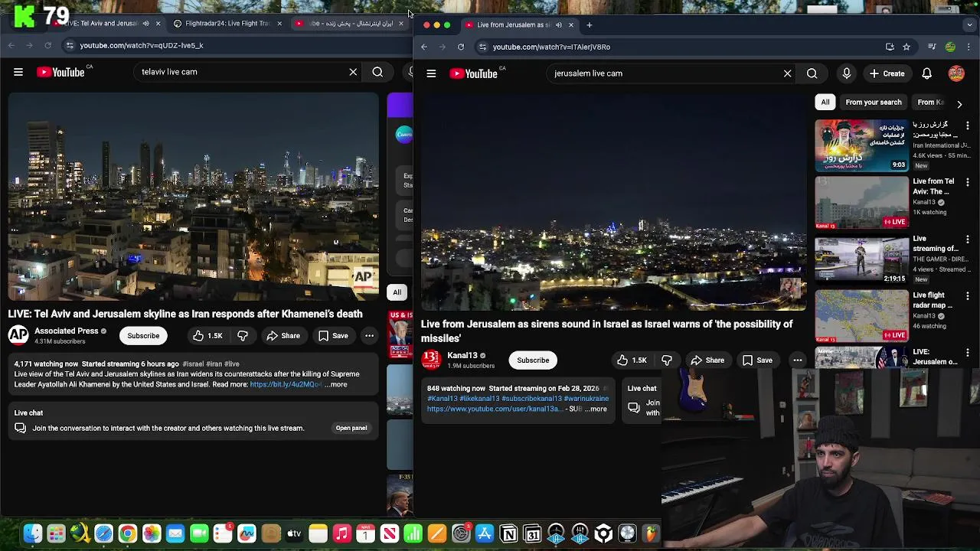
Task: Show more filter chips with right arrow
Action: coord(959,103)
